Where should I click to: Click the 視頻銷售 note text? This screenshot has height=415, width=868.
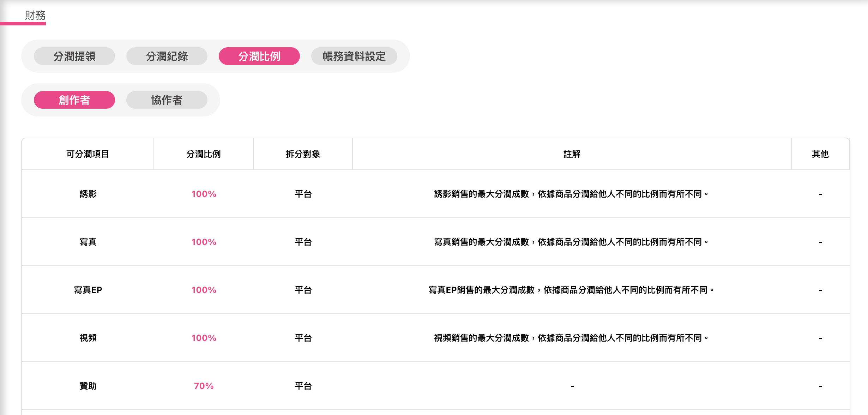[x=572, y=338]
